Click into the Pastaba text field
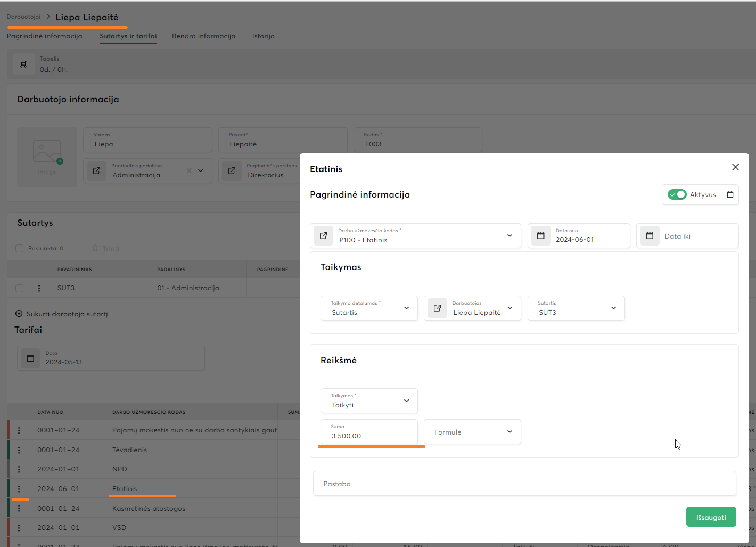This screenshot has width=756, height=547. pos(524,484)
